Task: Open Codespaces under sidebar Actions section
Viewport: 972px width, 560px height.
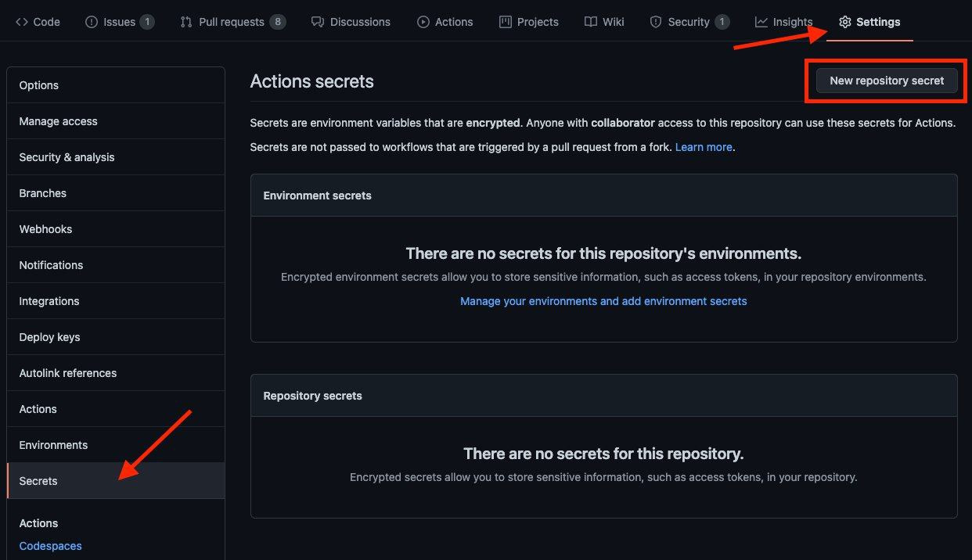Action: point(50,546)
